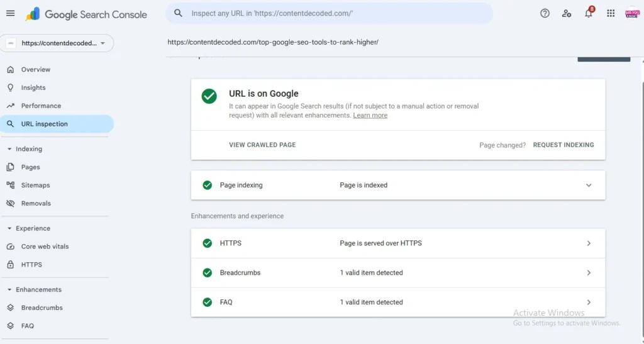The width and height of the screenshot is (644, 344).
Task: Open HTTPS report via right chevron
Action: (x=589, y=243)
